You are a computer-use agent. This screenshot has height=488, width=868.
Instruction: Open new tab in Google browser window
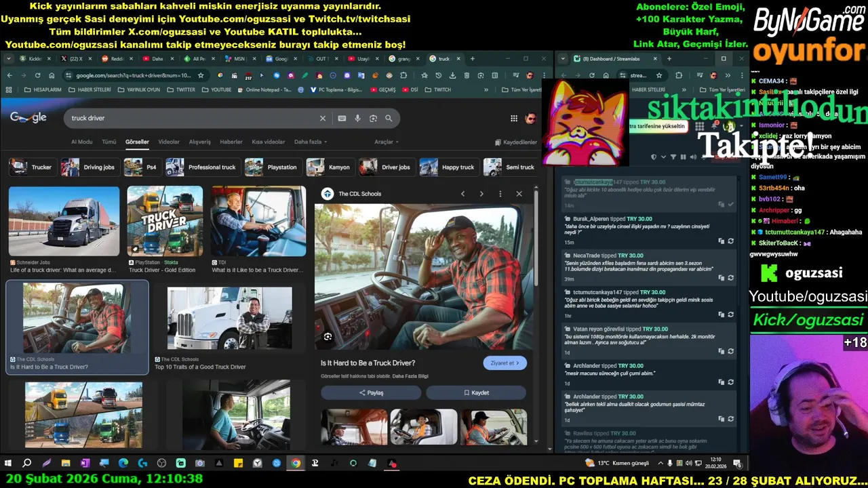[x=473, y=58]
